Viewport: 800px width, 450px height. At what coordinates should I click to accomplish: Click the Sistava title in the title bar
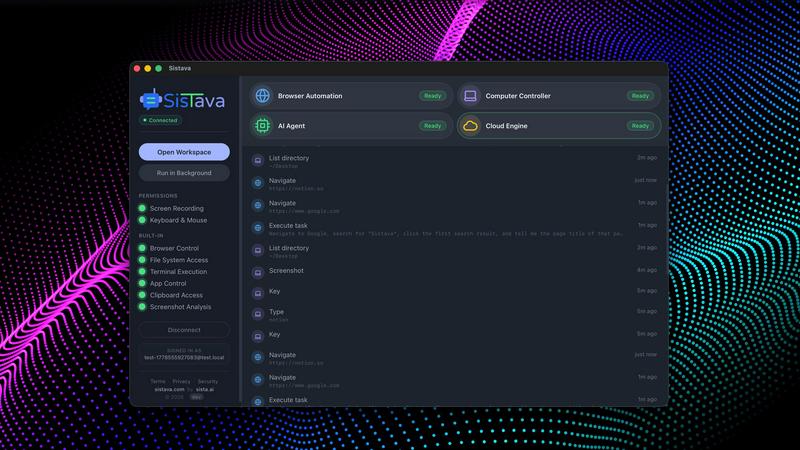(x=180, y=68)
